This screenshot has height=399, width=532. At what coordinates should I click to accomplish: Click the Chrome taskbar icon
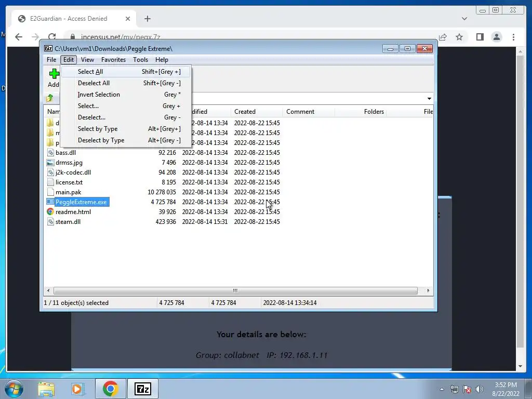tap(110, 389)
